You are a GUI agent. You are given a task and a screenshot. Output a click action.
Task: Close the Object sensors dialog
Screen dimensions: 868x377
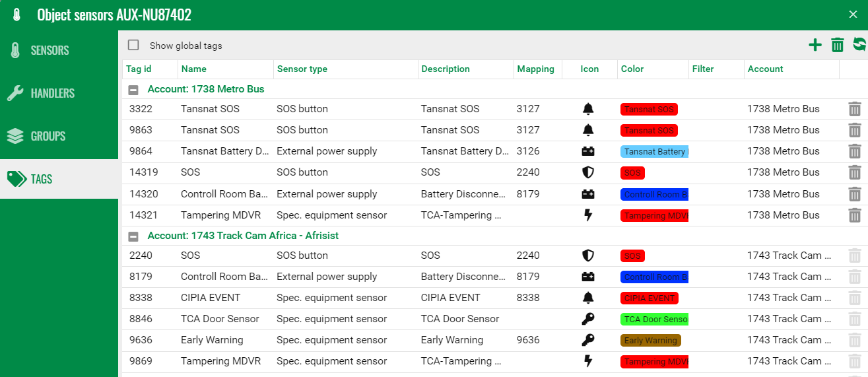[x=853, y=15]
